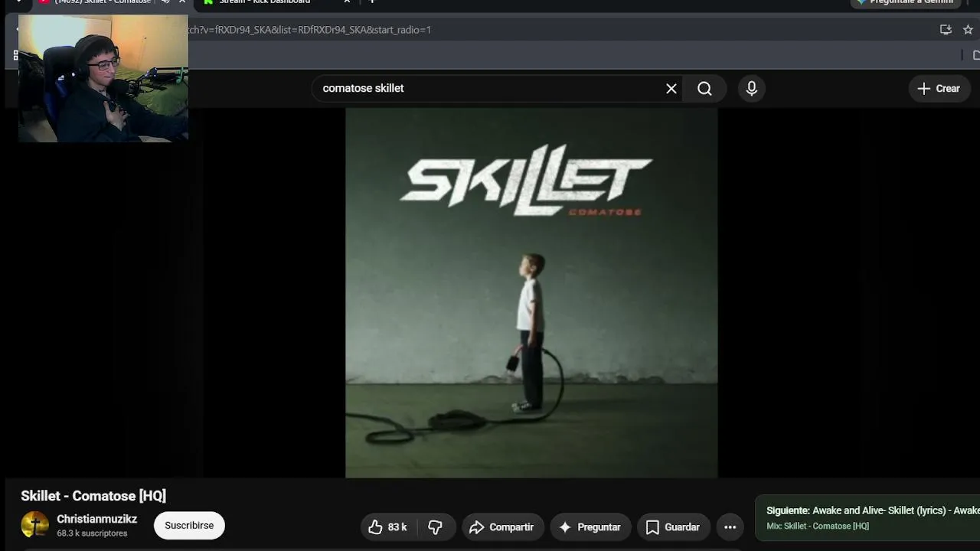This screenshot has width=980, height=551.
Task: Close the Skillet - Comatose tab
Action: click(x=182, y=2)
